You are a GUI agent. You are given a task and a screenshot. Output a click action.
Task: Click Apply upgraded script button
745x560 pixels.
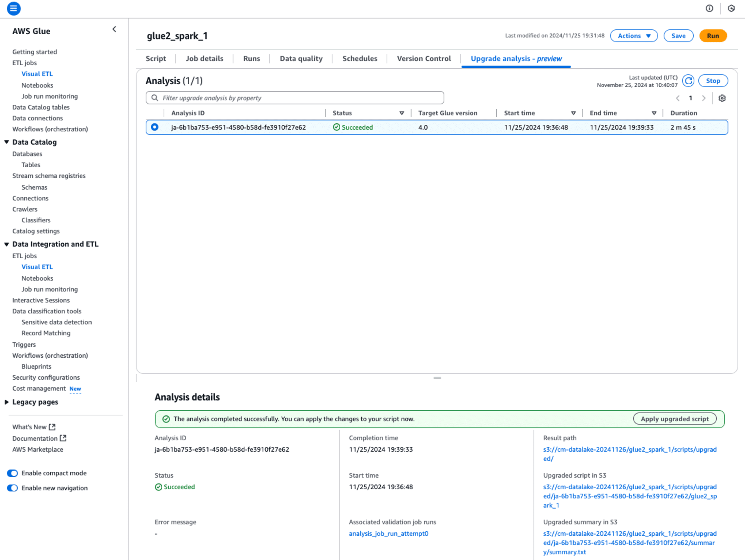click(x=675, y=419)
